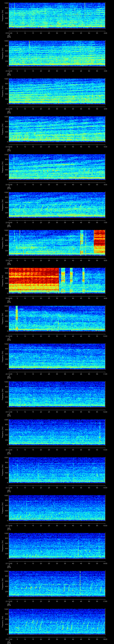Pick the spectrogram panel starting at 23:04:00

(57, 129)
